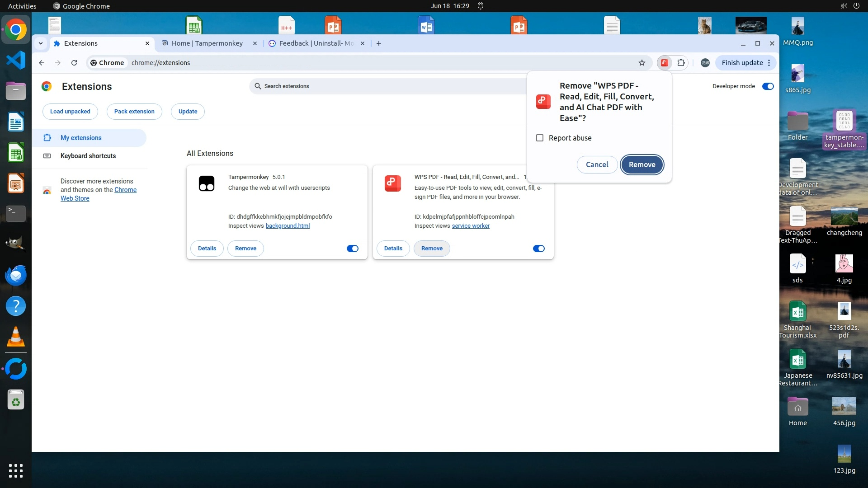Open Chrome three-dot menu beside Finish update
Viewport: 868px width, 488px height.
[x=769, y=63]
